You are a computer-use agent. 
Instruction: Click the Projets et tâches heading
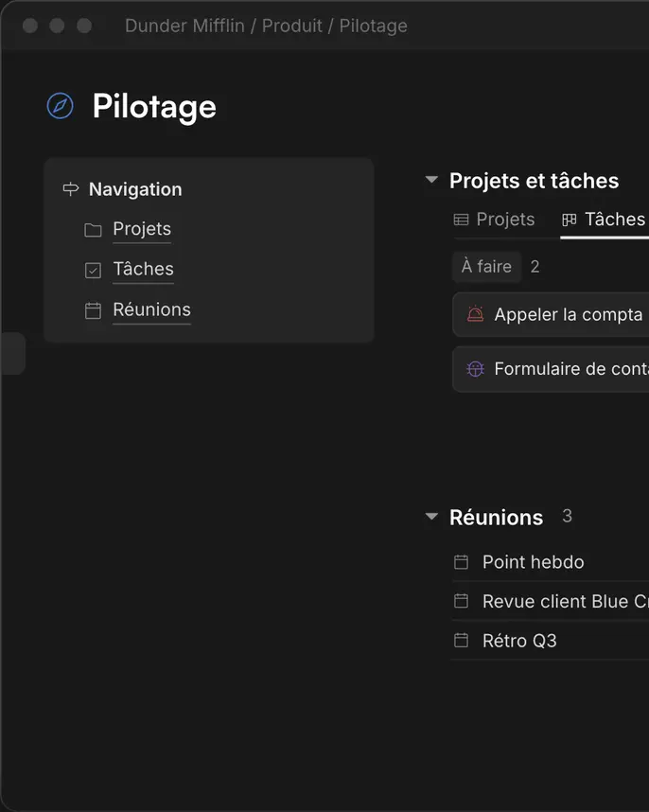click(534, 181)
